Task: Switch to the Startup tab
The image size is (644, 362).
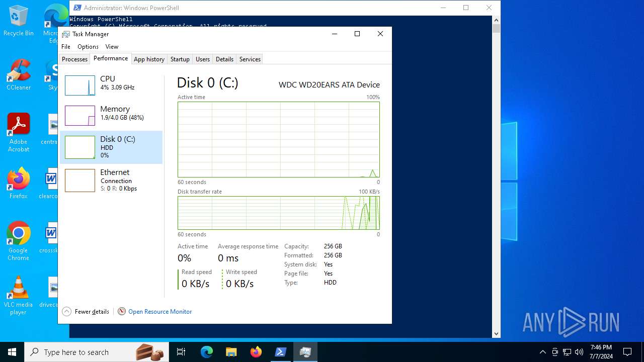Action: click(x=180, y=59)
